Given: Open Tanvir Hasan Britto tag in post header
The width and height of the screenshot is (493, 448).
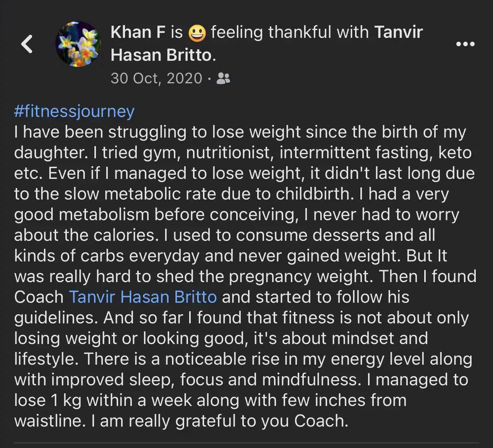Looking at the screenshot, I should 266,44.
